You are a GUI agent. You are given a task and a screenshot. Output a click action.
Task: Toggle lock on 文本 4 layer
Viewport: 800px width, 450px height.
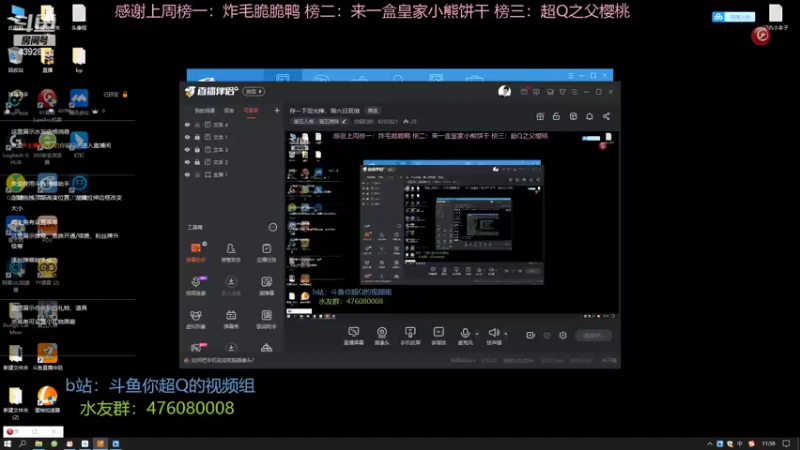[197, 124]
